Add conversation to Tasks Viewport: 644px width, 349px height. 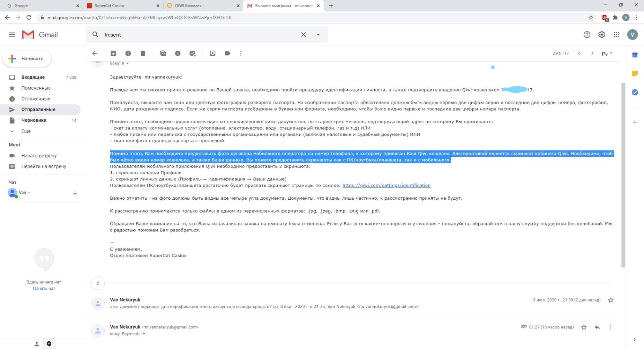(193, 53)
